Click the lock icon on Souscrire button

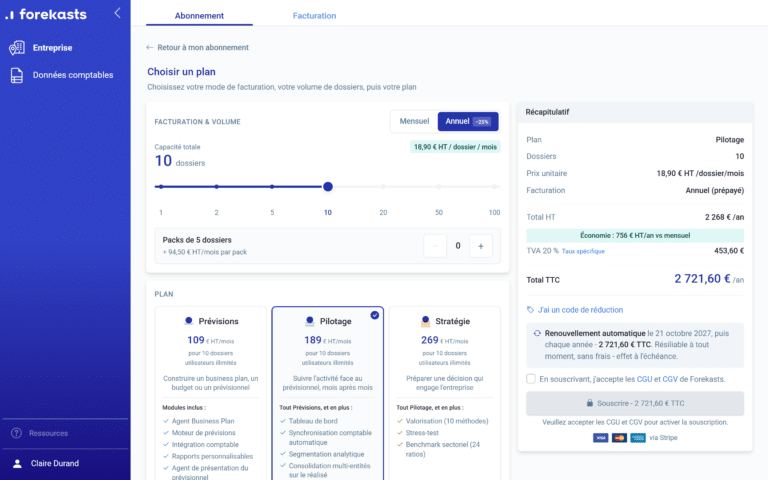[590, 403]
